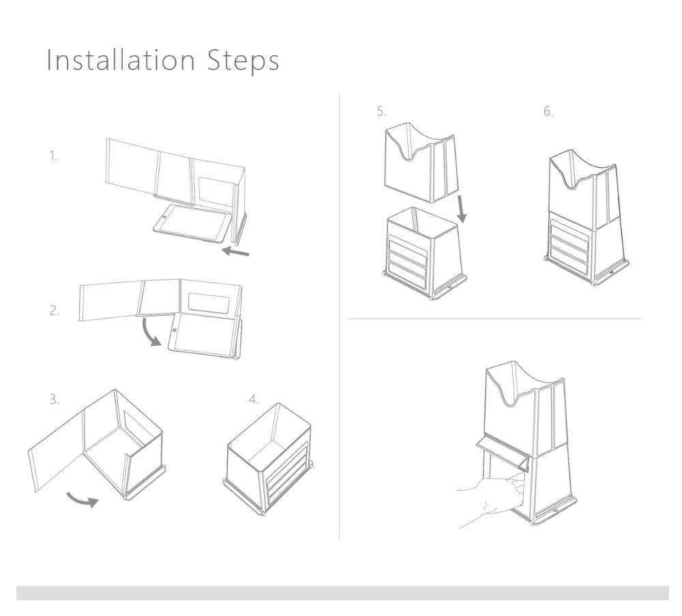Image resolution: width=682 pixels, height=616 pixels.
Task: Click the downward arrow in step 5
Action: click(462, 209)
